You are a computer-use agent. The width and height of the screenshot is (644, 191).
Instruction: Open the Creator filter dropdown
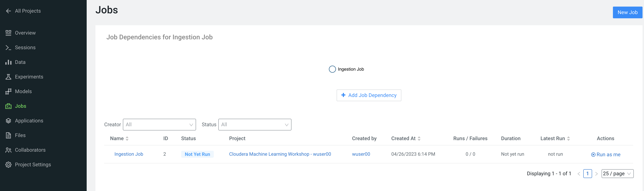pos(159,125)
